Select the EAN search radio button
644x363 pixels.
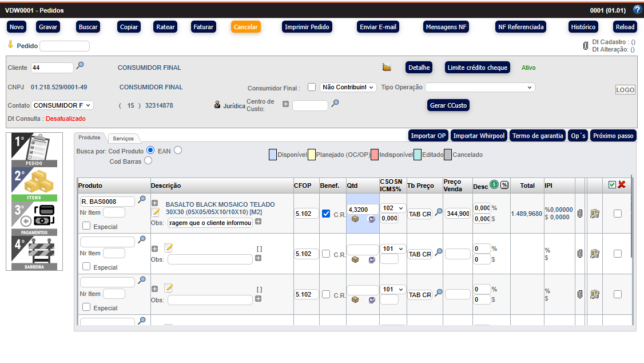[x=178, y=150]
